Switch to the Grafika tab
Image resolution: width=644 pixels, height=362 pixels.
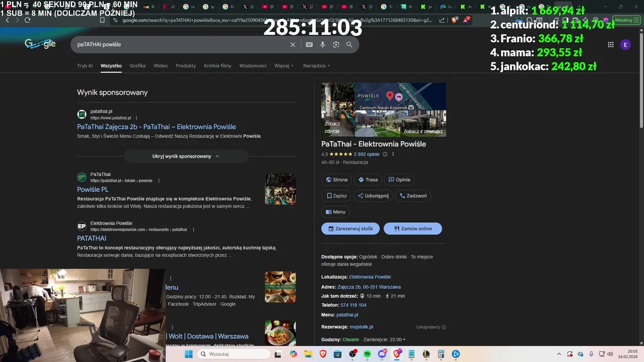(137, 66)
